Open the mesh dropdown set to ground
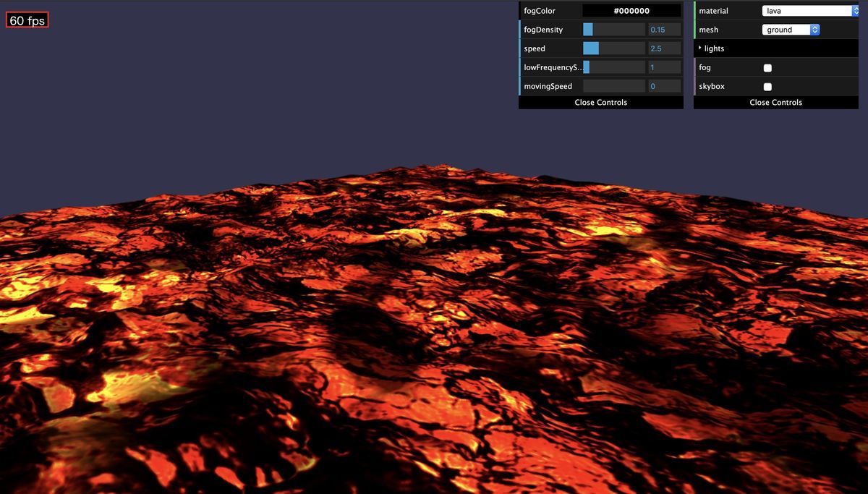This screenshot has width=868, height=494. click(791, 30)
